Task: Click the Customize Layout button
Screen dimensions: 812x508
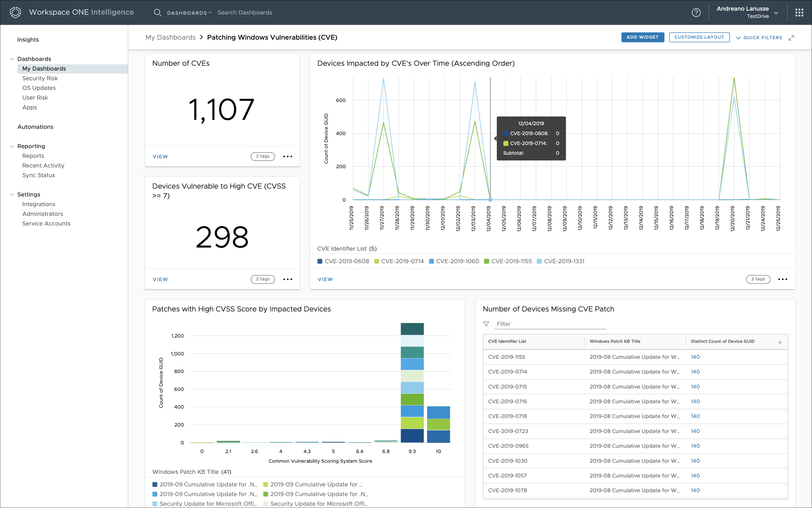Action: coord(699,37)
